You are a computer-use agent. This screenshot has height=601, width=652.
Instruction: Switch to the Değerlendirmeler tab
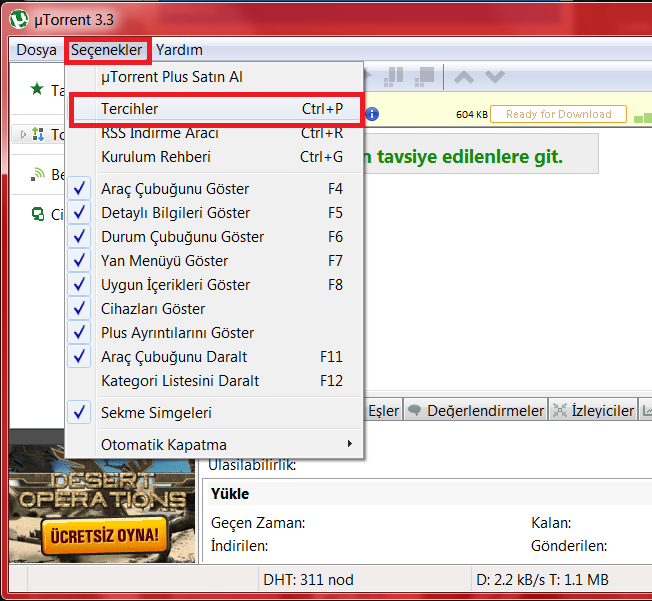pyautogui.click(x=476, y=411)
